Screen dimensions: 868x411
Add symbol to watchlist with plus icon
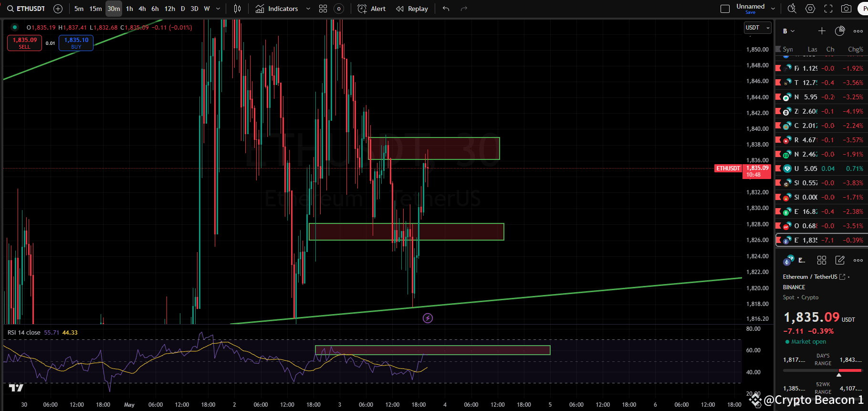click(x=822, y=31)
